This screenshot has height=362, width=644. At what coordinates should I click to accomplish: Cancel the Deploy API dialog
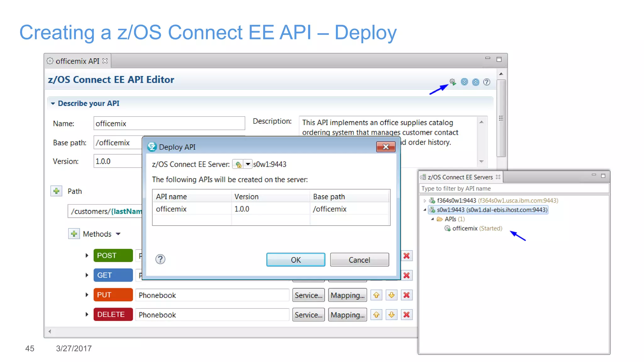pyautogui.click(x=359, y=260)
